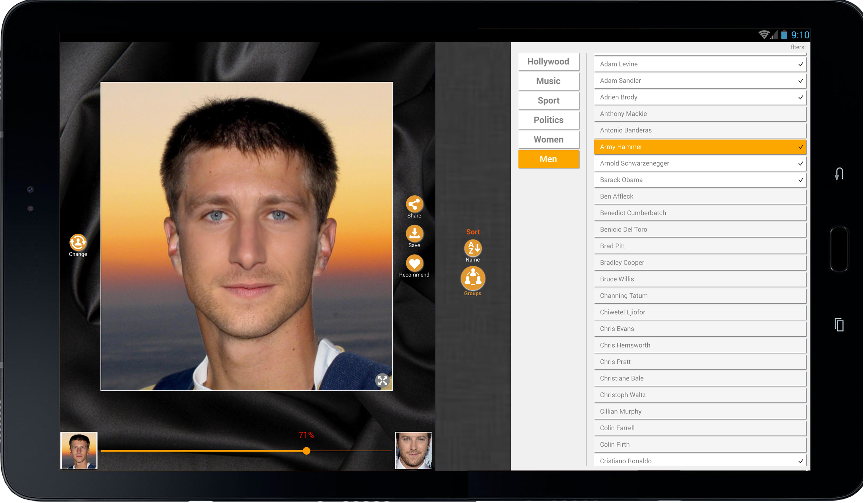Tap the Share icon
Viewport: 868px width, 503px height.
pos(414,204)
